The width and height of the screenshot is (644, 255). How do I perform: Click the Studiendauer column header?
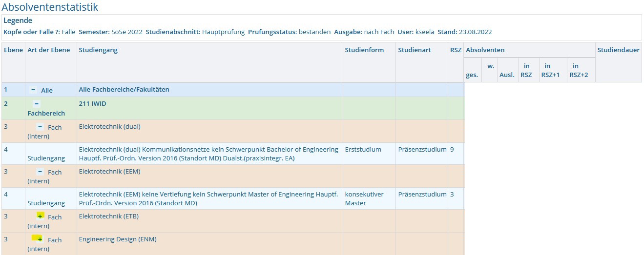pyautogui.click(x=618, y=50)
